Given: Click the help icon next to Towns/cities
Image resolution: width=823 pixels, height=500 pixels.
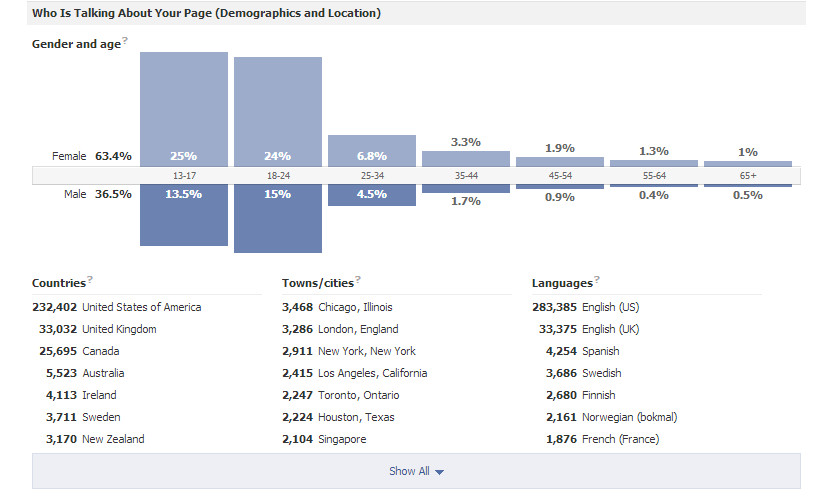Looking at the screenshot, I should click(x=358, y=280).
